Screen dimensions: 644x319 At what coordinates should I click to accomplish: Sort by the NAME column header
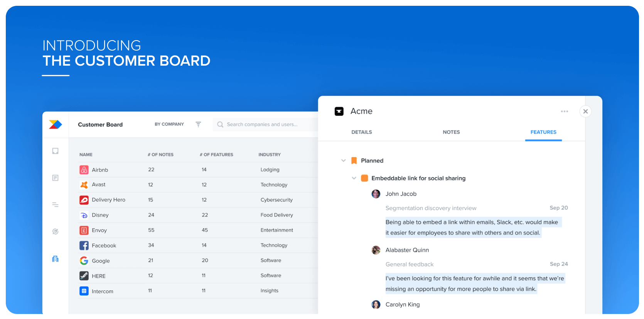pyautogui.click(x=86, y=154)
